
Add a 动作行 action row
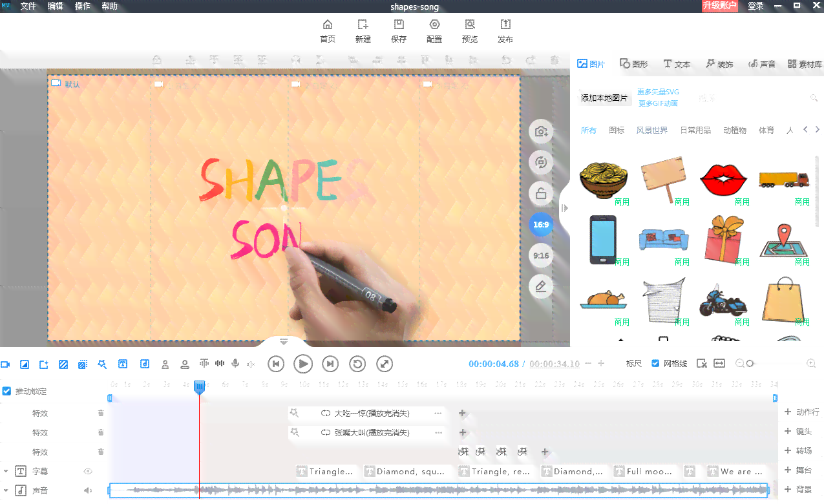801,412
